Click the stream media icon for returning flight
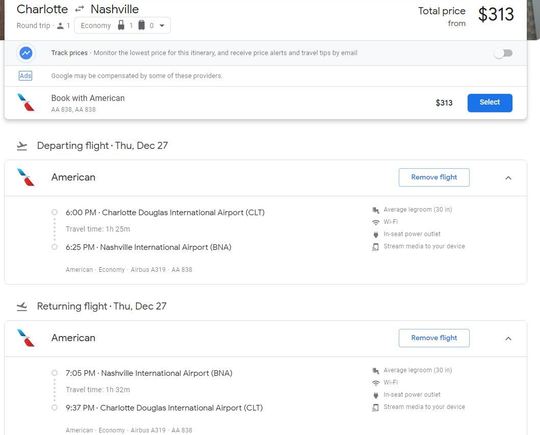Screen dimensions: 540x435 point(376,407)
